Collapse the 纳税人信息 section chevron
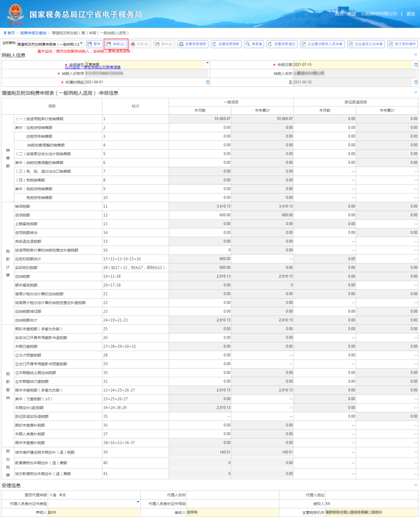The width and height of the screenshot is (420, 517). click(416, 55)
